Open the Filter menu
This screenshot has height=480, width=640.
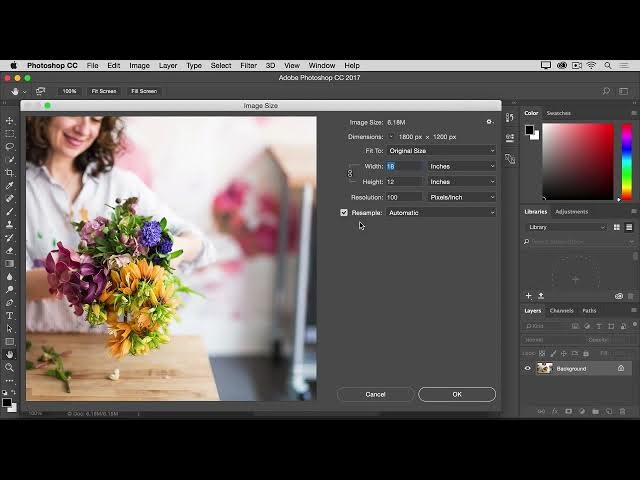248,65
